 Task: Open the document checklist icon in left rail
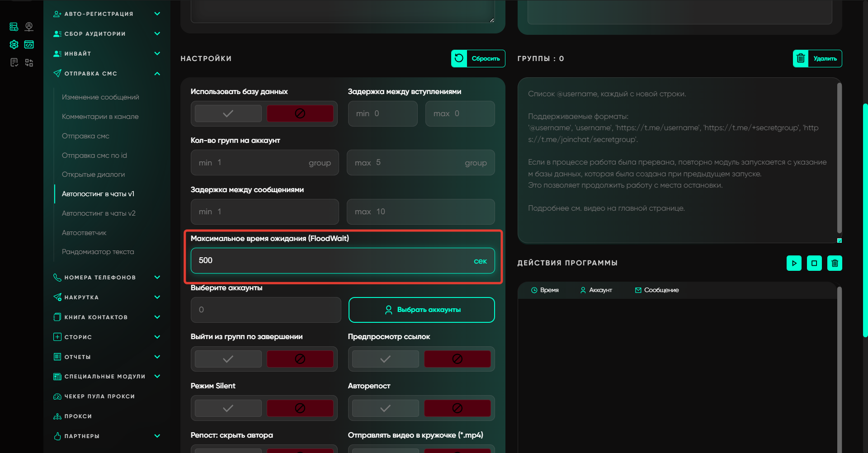(14, 62)
